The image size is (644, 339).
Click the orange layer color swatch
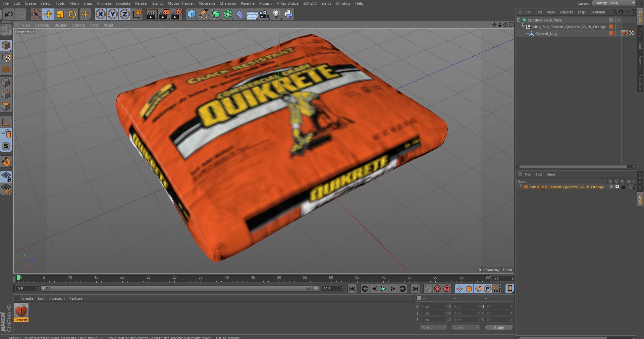click(526, 187)
